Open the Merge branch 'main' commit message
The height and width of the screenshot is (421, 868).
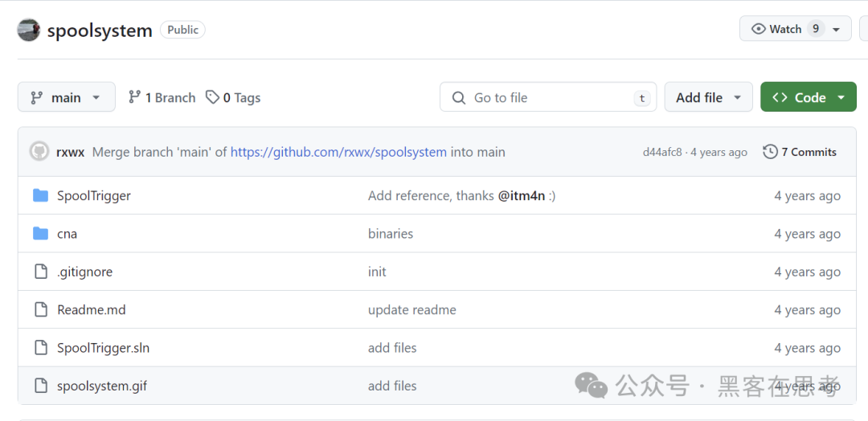(x=159, y=152)
